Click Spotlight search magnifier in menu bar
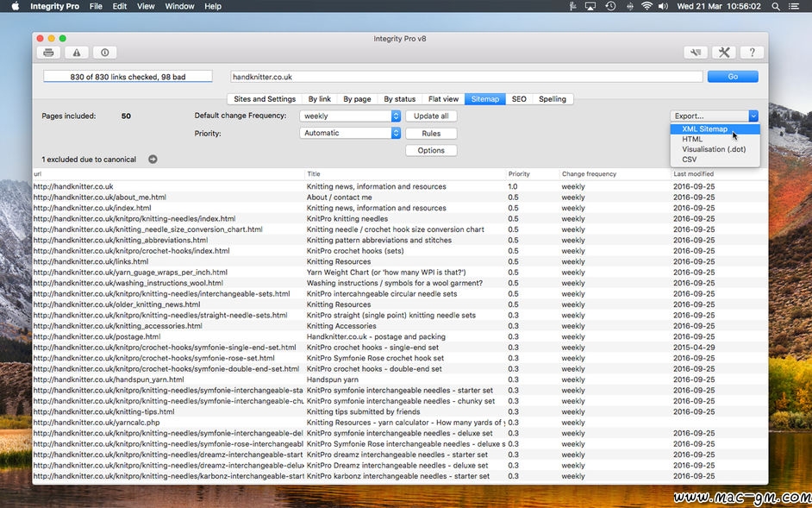 776,6
